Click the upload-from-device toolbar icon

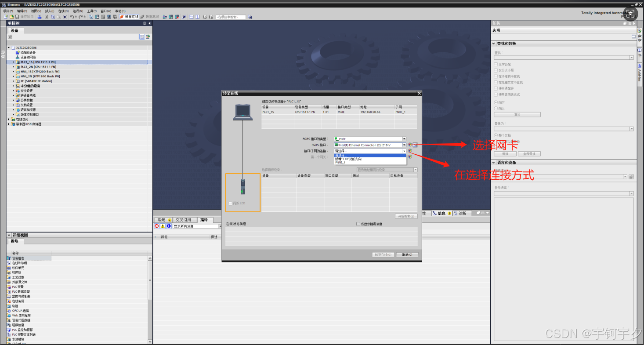[x=103, y=17]
